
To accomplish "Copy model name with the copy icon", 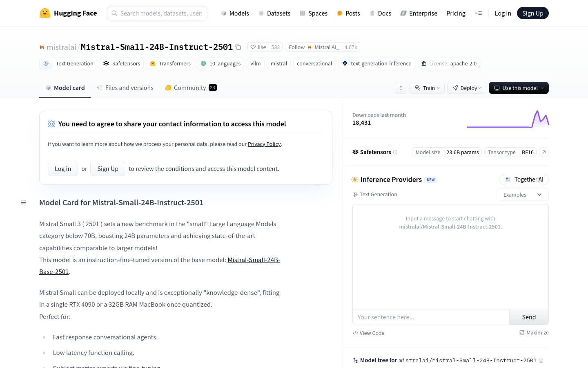I will click(238, 47).
